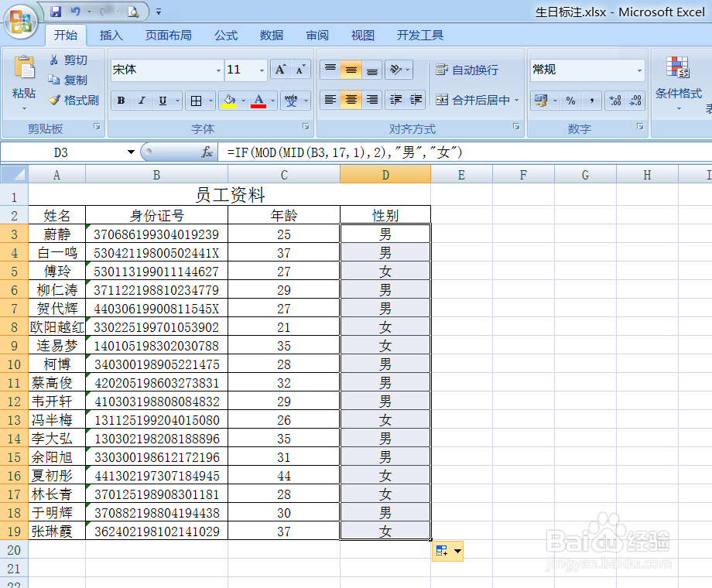712x588 pixels.
Task: Open the Font dialog launcher
Action: 306,127
